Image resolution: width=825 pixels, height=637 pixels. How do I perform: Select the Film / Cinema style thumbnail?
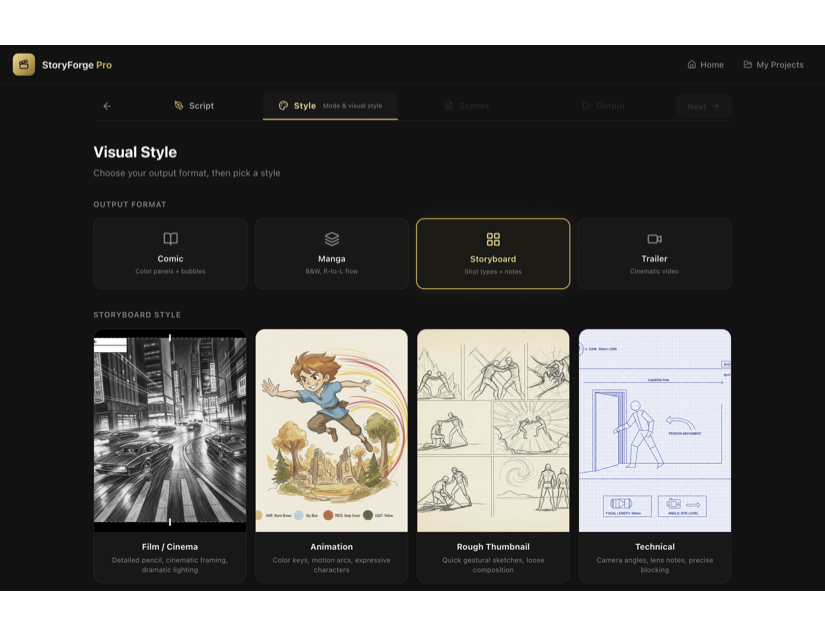point(170,430)
